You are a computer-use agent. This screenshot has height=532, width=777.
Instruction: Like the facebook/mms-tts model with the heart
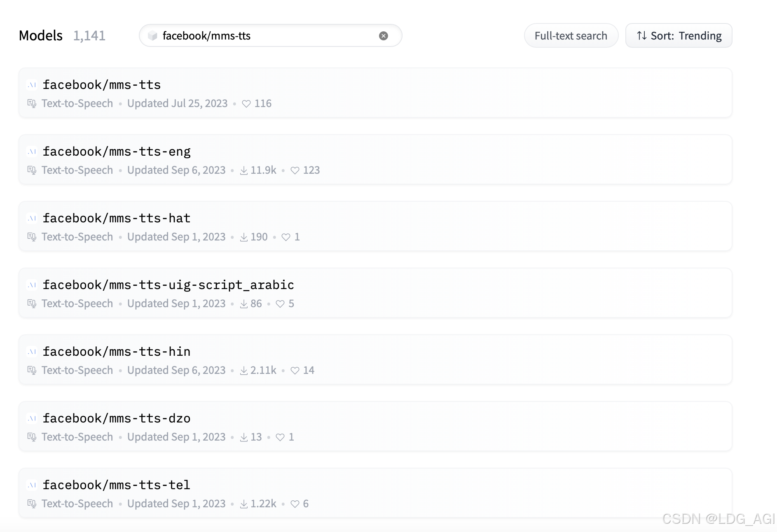click(x=246, y=103)
